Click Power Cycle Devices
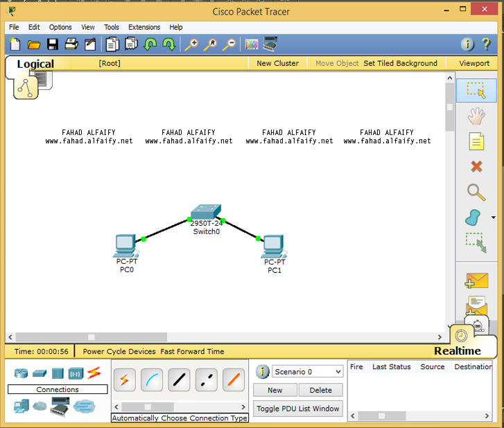 (119, 351)
